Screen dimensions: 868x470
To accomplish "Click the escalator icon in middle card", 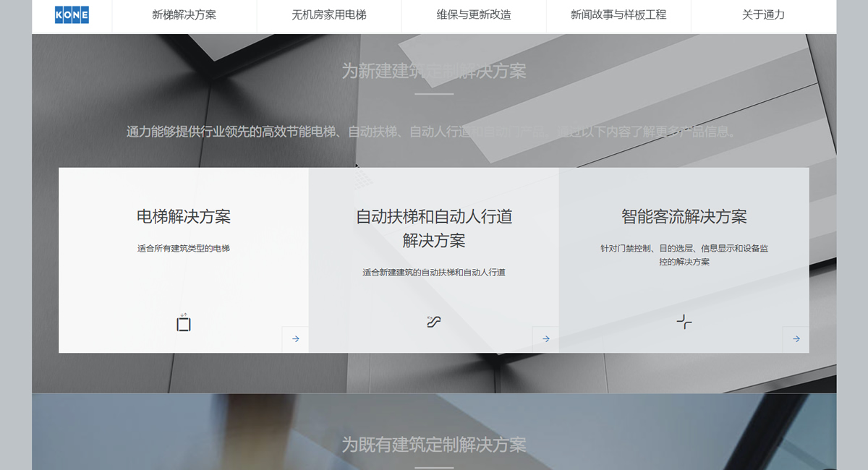I will 433,322.
